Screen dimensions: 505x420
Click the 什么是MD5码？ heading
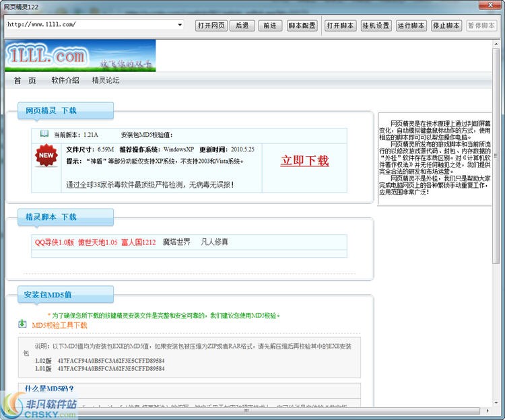[x=49, y=388]
